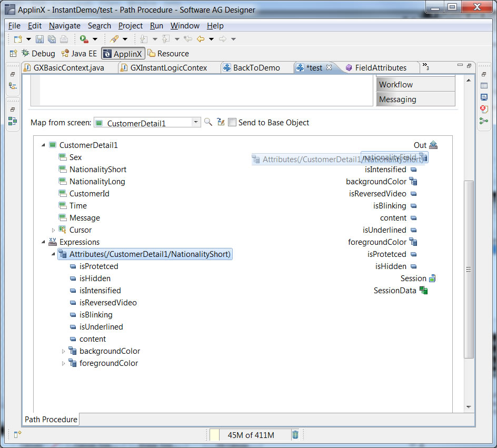Screen dimensions: 497x448
Task: Click the Session icon in output pane
Action: (x=432, y=278)
